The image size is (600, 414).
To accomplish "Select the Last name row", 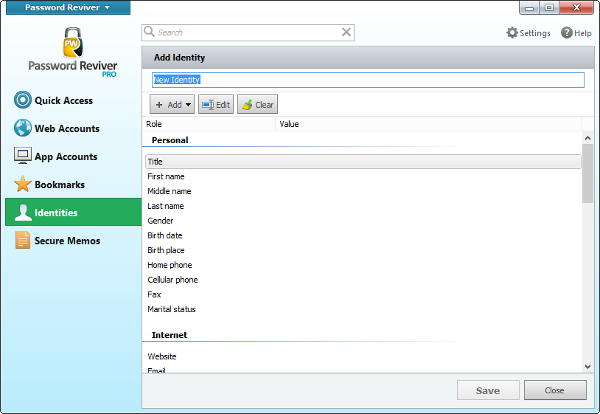I will pos(363,206).
